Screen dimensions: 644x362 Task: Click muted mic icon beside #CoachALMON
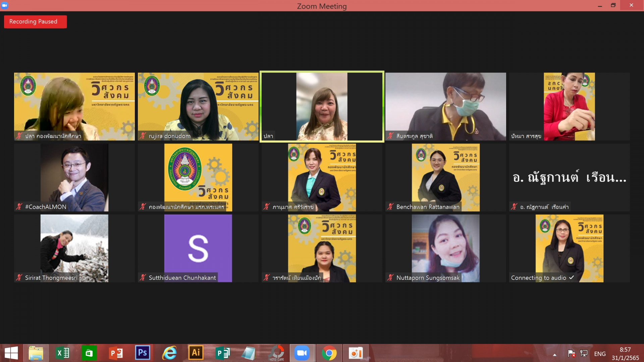click(19, 207)
